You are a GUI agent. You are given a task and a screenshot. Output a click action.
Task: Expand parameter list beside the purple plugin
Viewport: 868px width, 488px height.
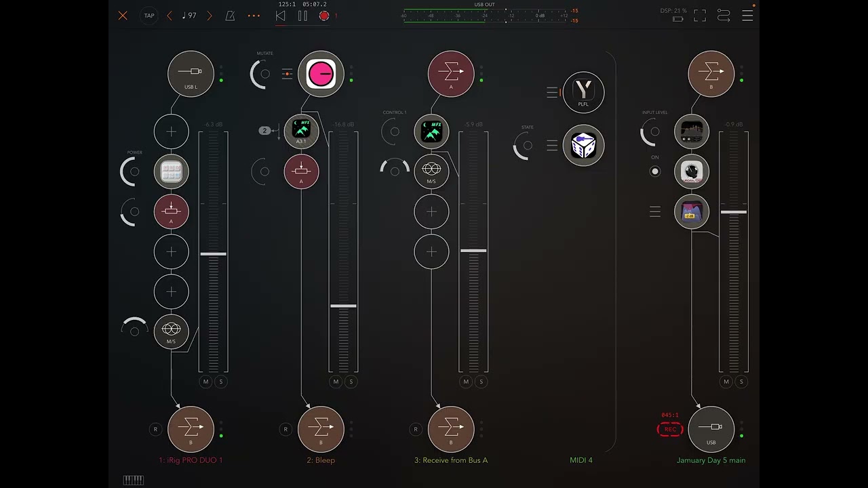[x=655, y=211]
